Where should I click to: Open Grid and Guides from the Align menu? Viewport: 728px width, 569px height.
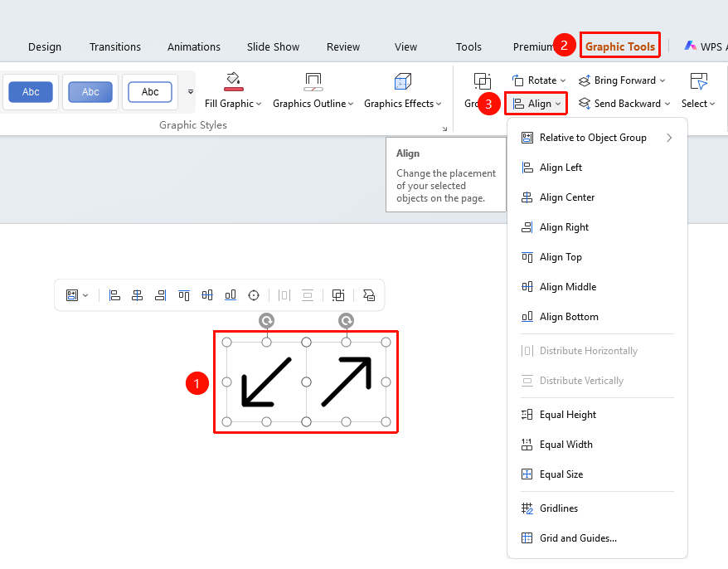[x=597, y=537]
